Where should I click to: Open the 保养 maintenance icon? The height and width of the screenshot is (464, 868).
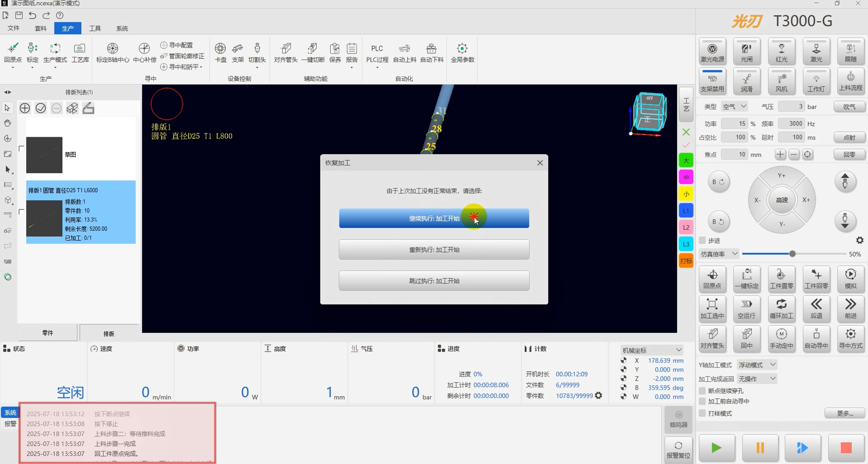coord(335,53)
